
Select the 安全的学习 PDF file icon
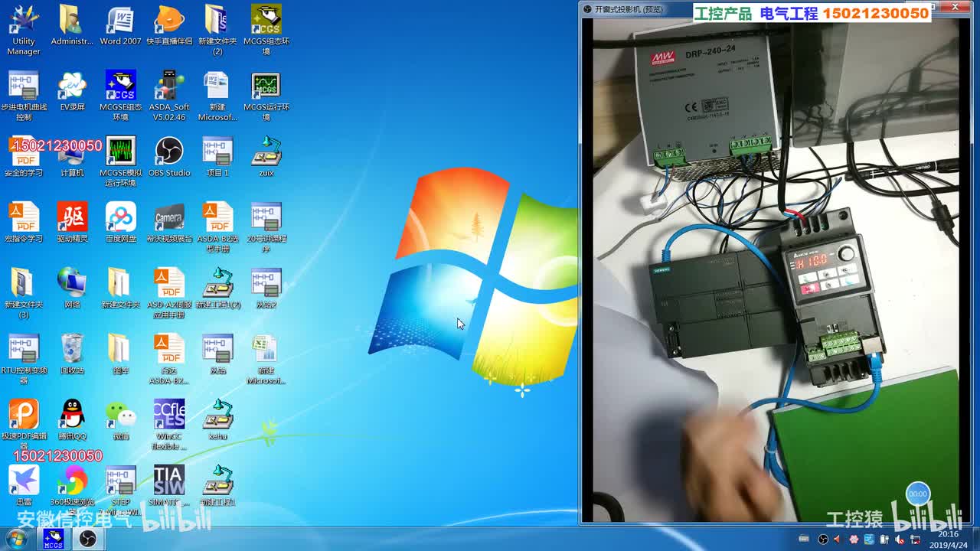(24, 158)
